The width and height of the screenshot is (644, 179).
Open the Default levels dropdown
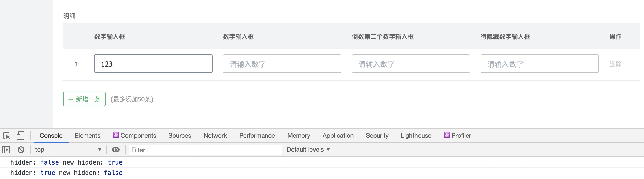pyautogui.click(x=308, y=150)
